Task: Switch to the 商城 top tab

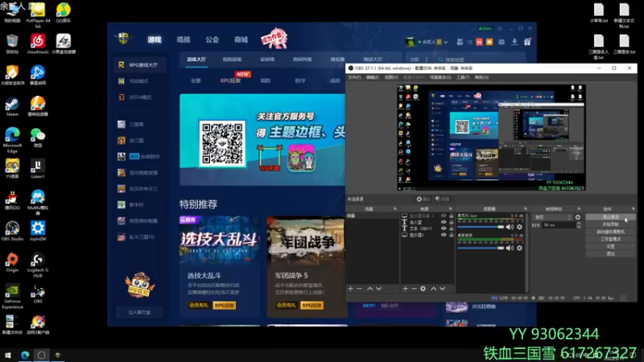Action: click(x=241, y=39)
